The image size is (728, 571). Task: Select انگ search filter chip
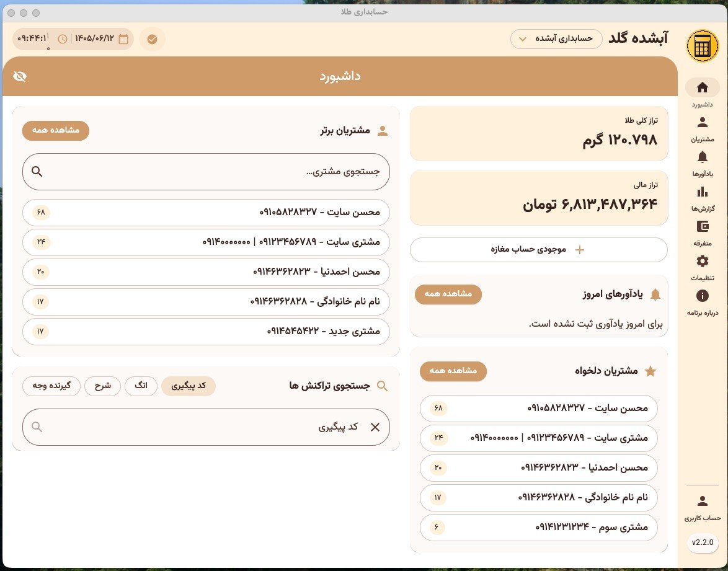(x=141, y=386)
